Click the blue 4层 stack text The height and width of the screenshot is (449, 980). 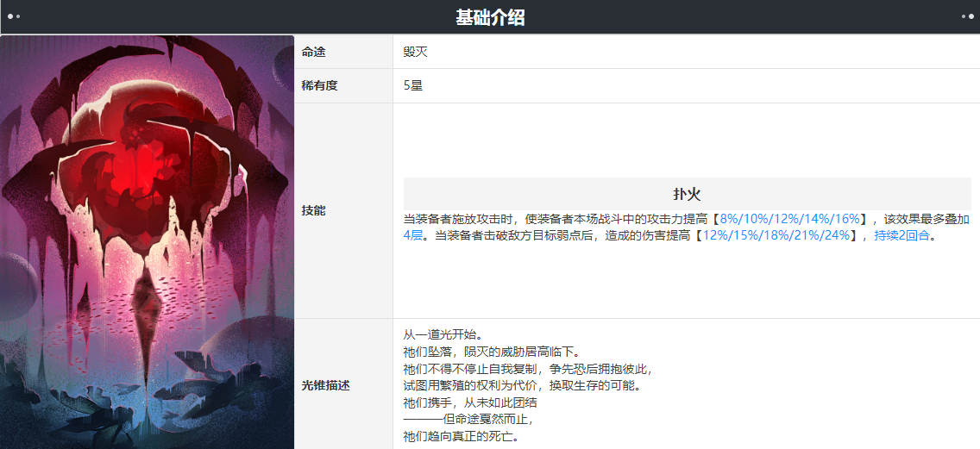[412, 236]
